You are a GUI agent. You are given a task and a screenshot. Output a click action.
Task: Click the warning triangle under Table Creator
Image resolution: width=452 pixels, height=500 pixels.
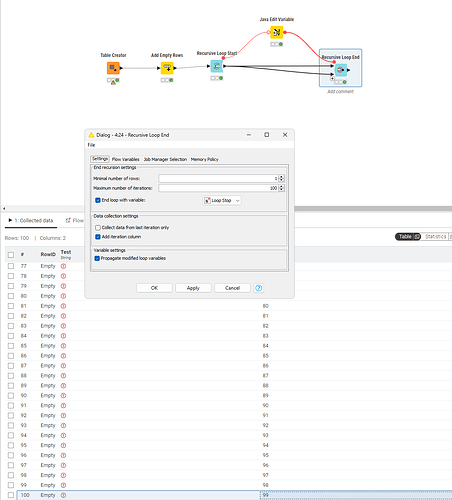click(x=113, y=82)
